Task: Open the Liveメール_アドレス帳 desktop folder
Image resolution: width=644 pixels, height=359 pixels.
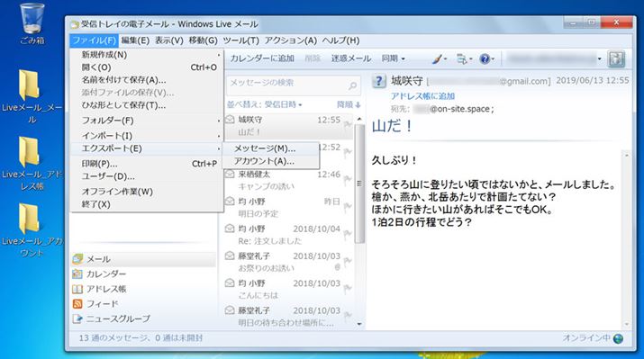Action: click(x=32, y=163)
